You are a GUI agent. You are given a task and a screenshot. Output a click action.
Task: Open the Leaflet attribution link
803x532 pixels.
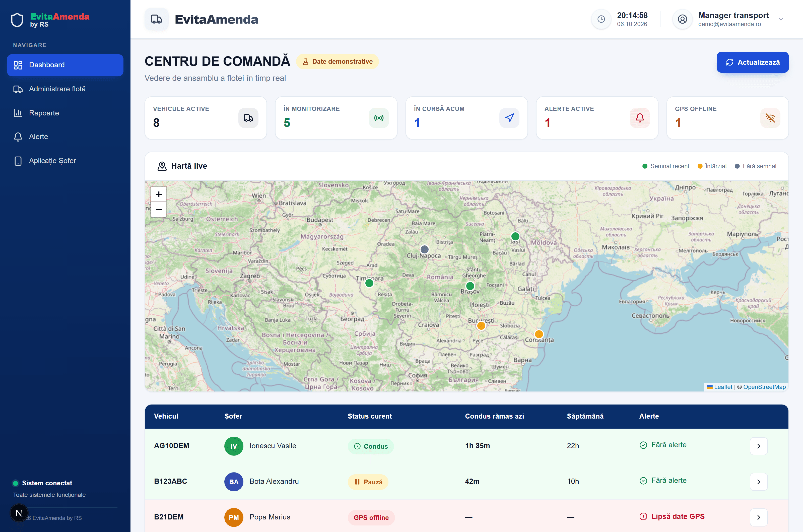point(719,387)
